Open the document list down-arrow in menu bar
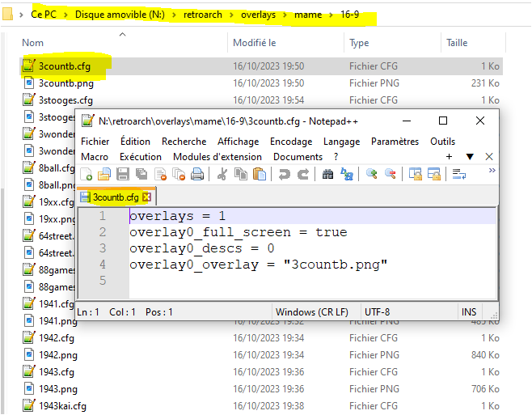 click(x=469, y=156)
